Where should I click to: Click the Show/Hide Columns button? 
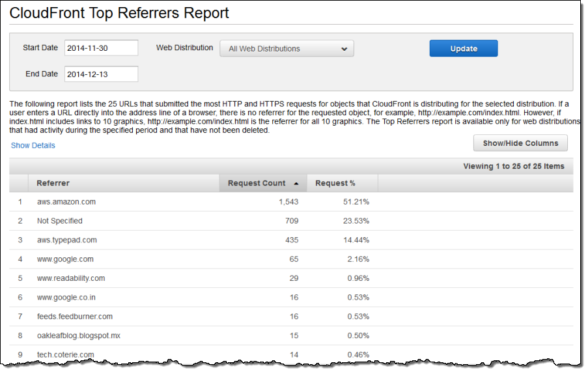tap(520, 143)
